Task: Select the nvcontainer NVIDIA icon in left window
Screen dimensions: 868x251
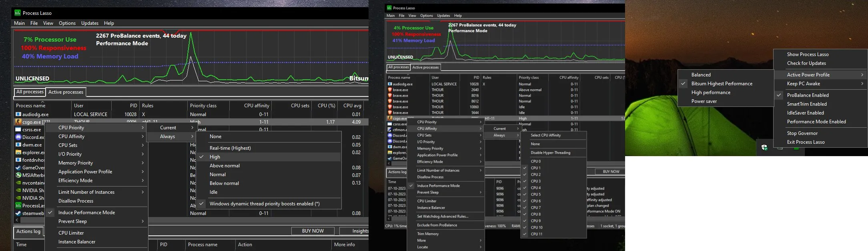Action: pos(18,183)
